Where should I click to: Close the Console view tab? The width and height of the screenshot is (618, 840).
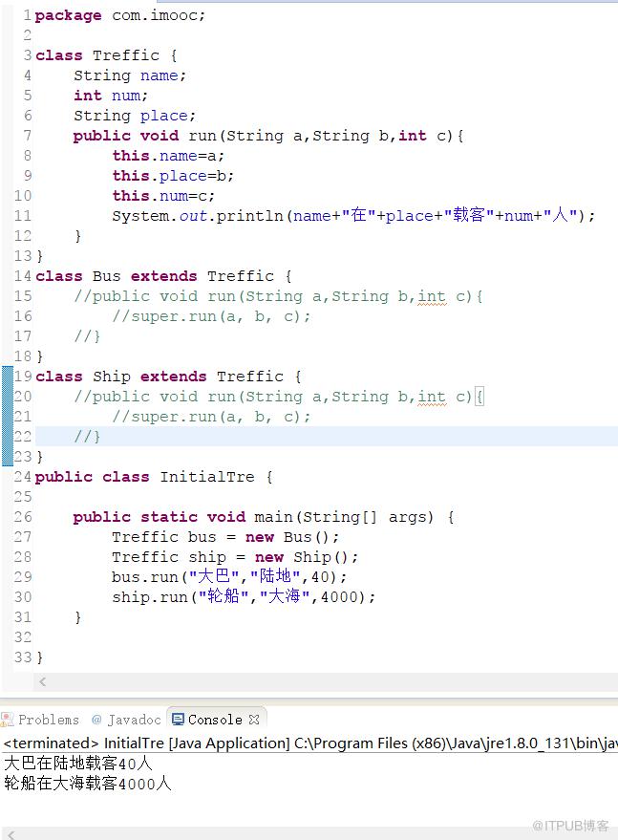[x=254, y=720]
